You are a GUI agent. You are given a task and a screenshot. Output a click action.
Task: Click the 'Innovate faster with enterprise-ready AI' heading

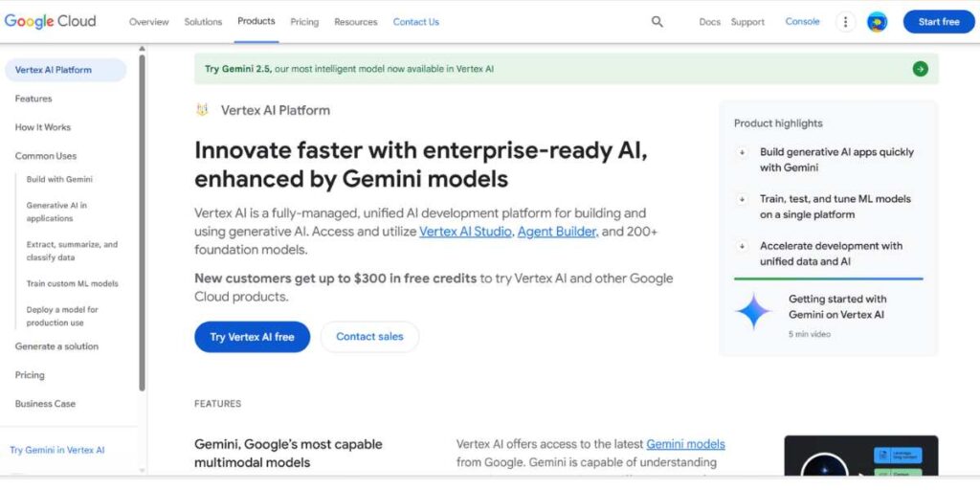click(421, 165)
